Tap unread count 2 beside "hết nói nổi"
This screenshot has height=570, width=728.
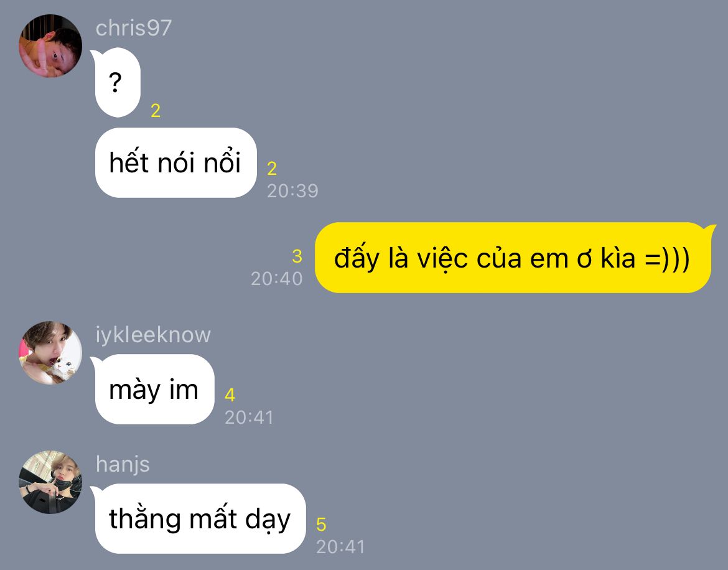272,169
